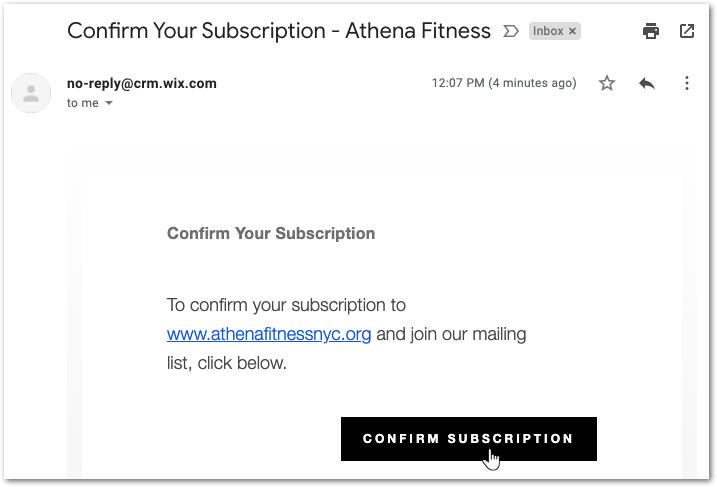Viewport: 717px width, 487px height.
Task: Click the 'list, click below.' text
Action: 227,363
